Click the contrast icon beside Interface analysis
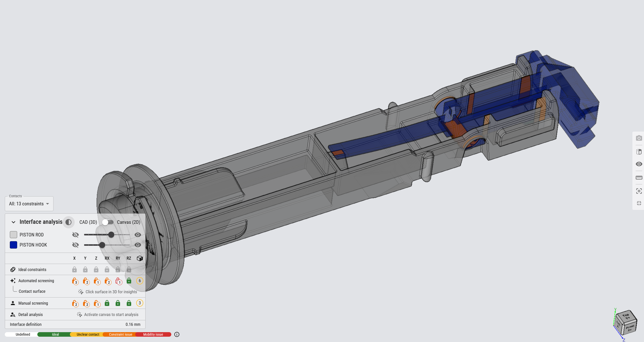This screenshot has width=644, height=342. 68,222
